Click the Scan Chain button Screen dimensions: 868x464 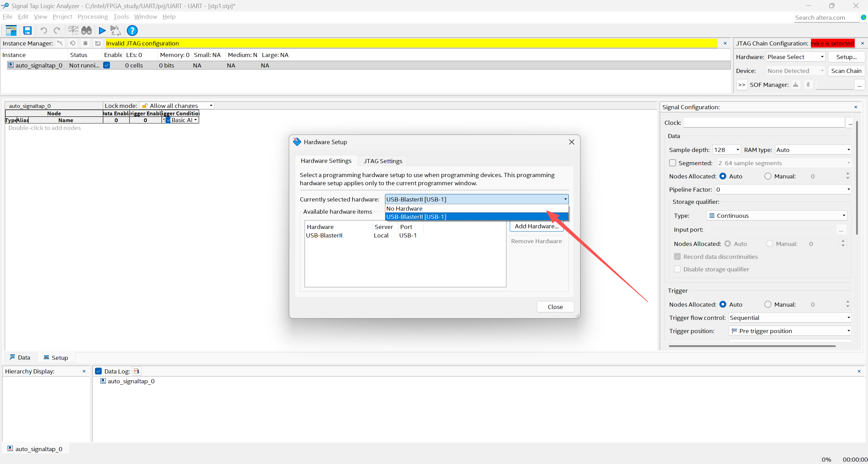pos(846,71)
